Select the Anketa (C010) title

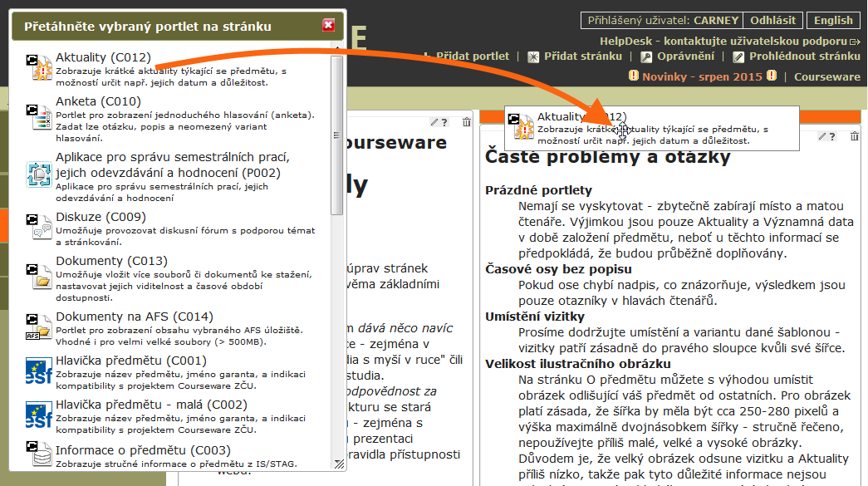(x=98, y=101)
